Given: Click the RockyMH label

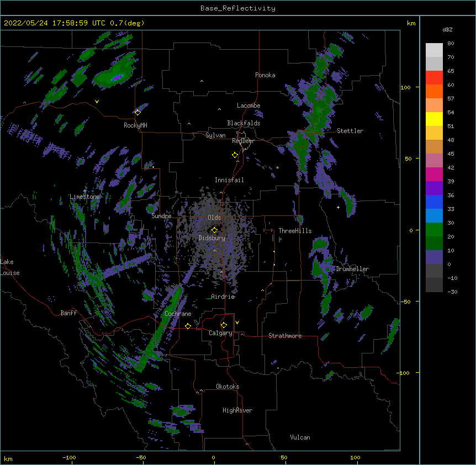Looking at the screenshot, I should pos(135,125).
